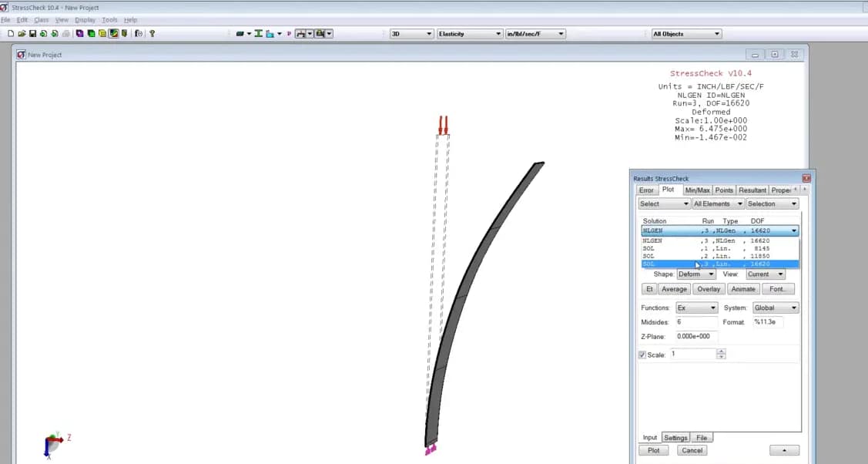Uncheck the Scale checkbox in the Results panel
The width and height of the screenshot is (868, 464).
[643, 353]
